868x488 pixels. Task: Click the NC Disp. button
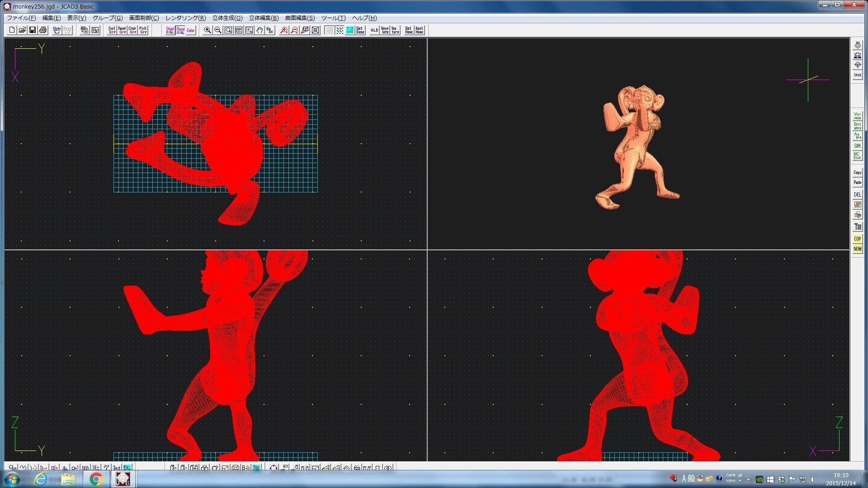[x=858, y=156]
